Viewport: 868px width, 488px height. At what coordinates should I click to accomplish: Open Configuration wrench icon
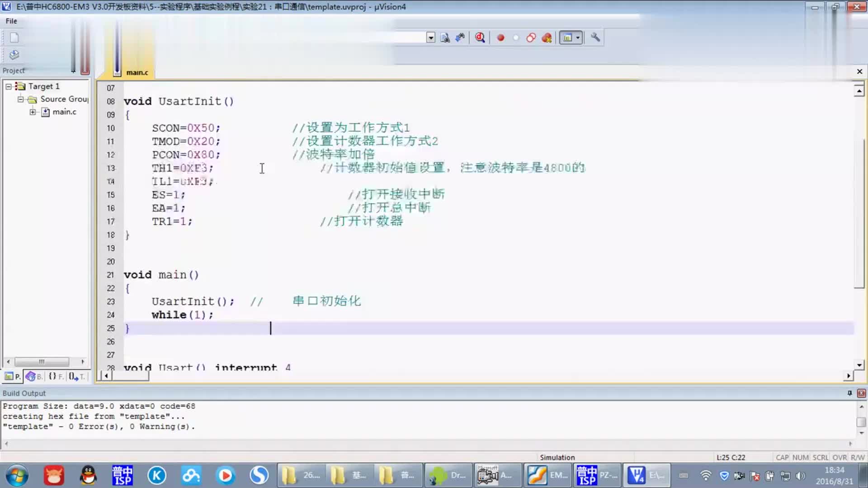click(595, 38)
